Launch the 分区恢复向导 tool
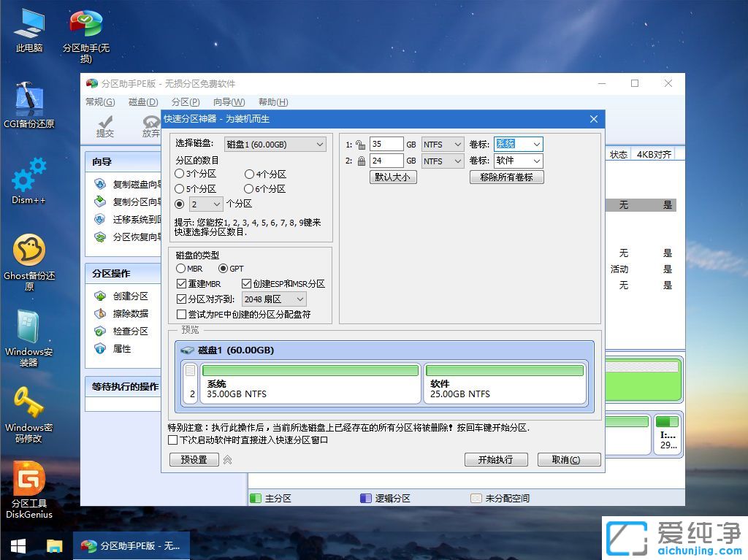 (x=124, y=237)
